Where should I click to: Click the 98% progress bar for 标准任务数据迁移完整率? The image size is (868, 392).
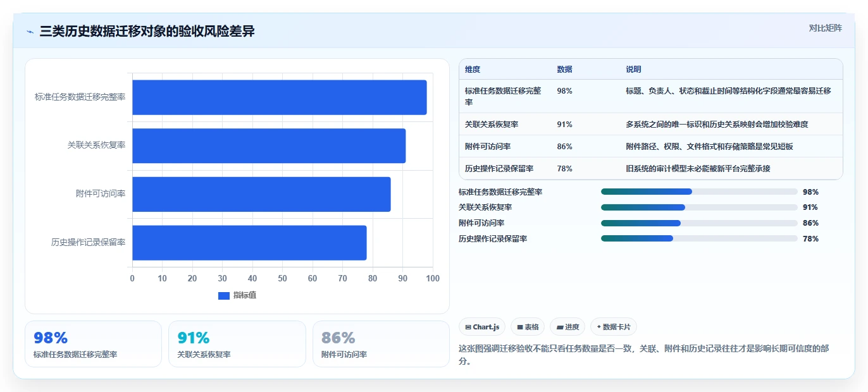tap(699, 192)
